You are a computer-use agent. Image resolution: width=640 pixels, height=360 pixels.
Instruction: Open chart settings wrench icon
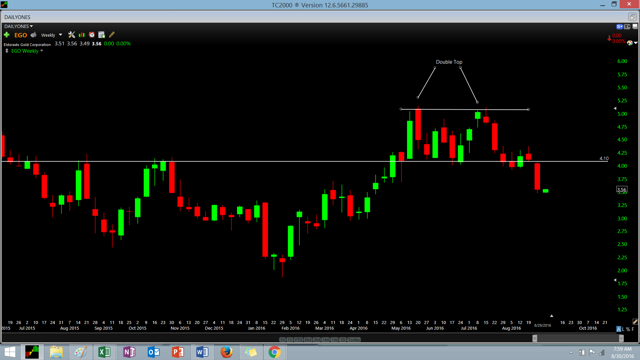pos(71,35)
